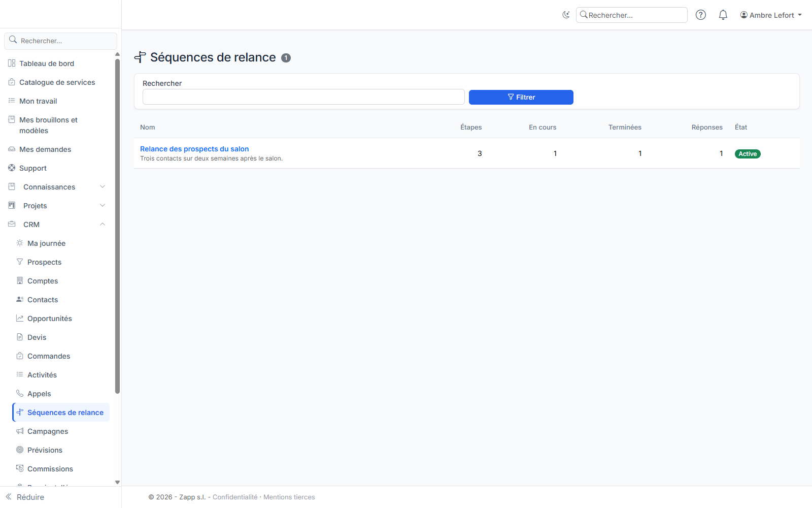Open Relance des prospects du salon link

coord(194,149)
